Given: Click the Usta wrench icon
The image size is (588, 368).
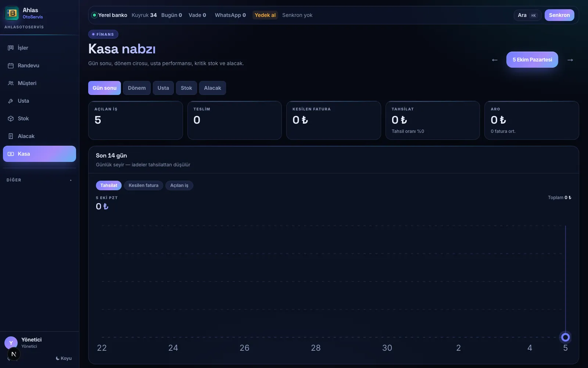Looking at the screenshot, I should [x=11, y=101].
